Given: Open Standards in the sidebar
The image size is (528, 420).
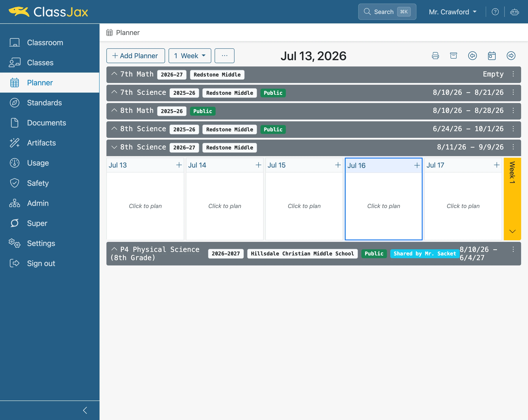Looking at the screenshot, I should pos(50,103).
